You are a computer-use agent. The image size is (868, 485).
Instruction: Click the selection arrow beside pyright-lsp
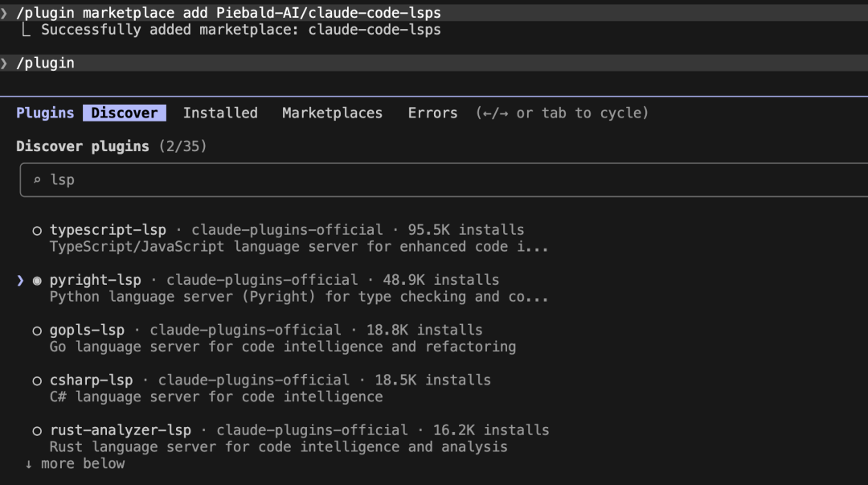[20, 281]
